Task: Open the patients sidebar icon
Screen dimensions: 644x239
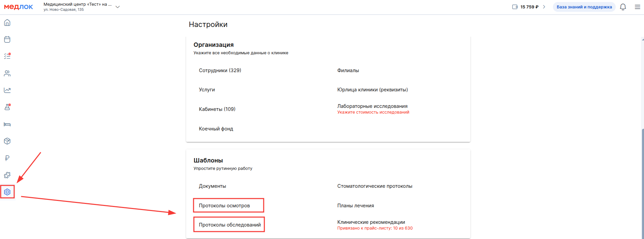Action: pos(7,73)
